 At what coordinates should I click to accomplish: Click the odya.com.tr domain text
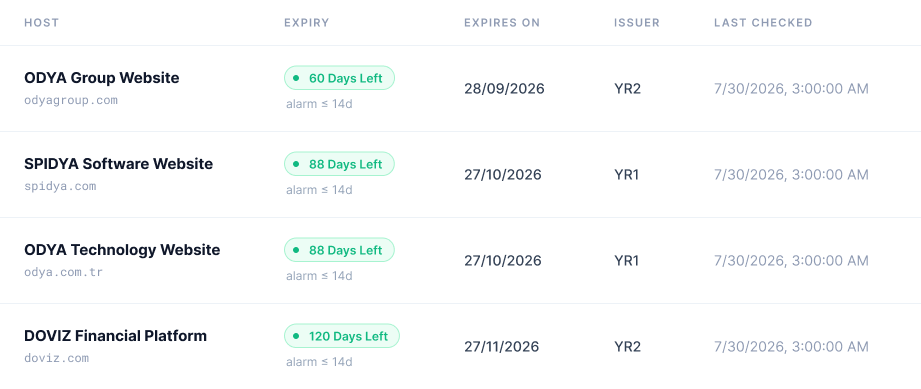(x=63, y=272)
